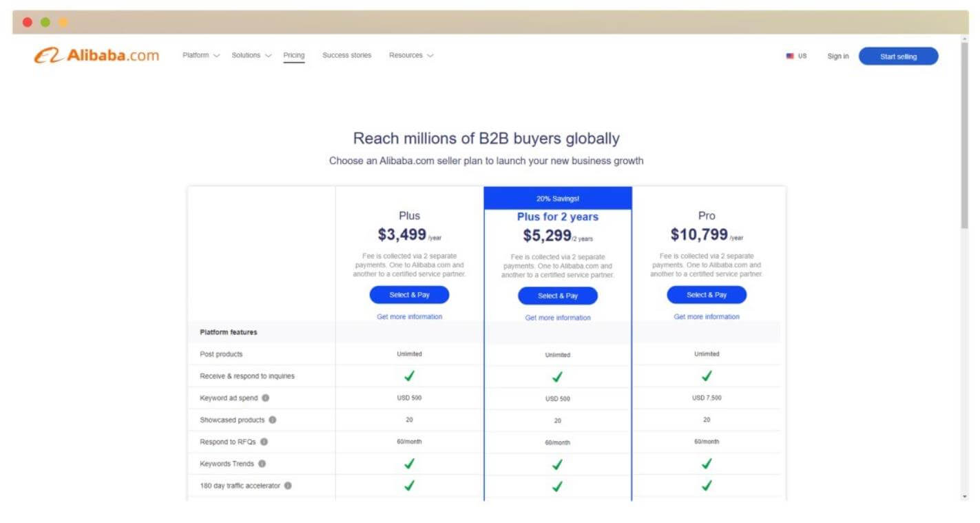The width and height of the screenshot is (980, 523).
Task: Get more information on Plus for 2 years
Action: tap(558, 318)
